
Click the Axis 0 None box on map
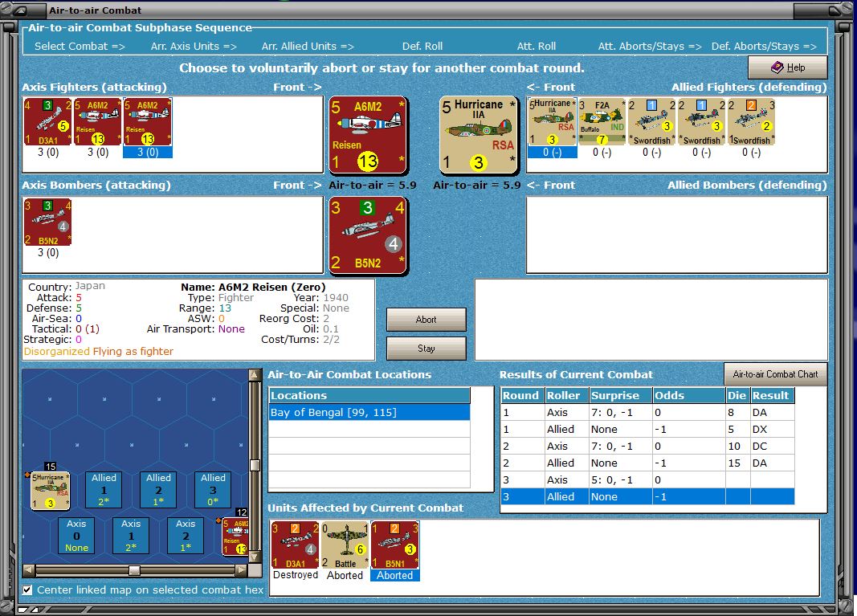click(76, 536)
